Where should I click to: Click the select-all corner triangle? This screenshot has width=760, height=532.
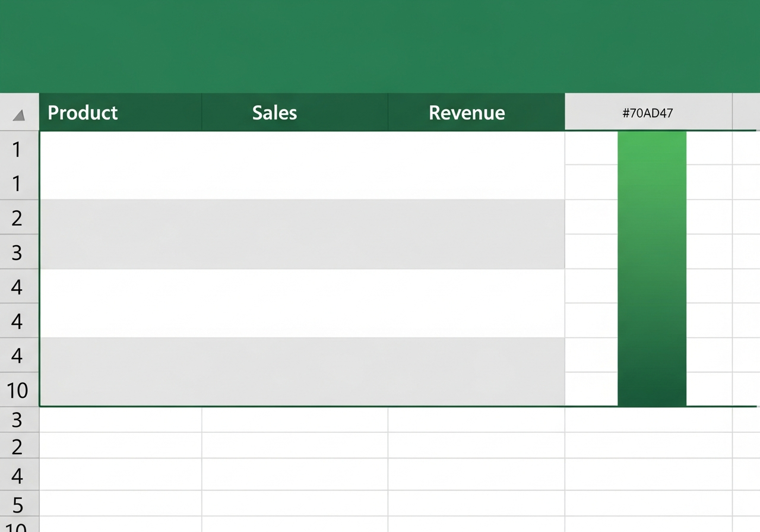[x=19, y=115]
